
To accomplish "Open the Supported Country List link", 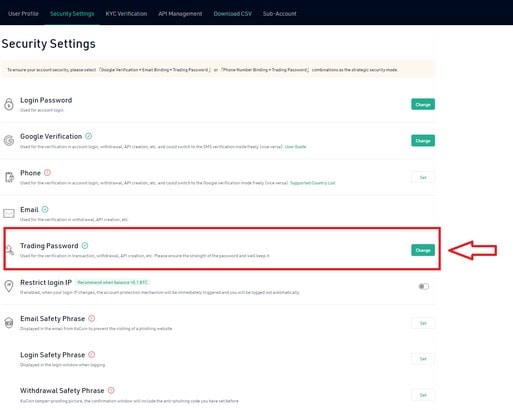I will coord(313,183).
